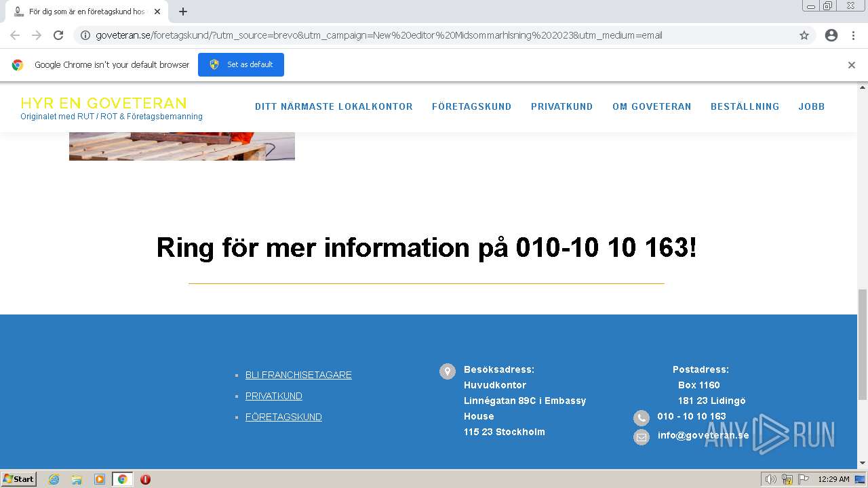Open OM GOVETERAN navigation item
The width and height of the screenshot is (868, 488).
click(x=652, y=106)
